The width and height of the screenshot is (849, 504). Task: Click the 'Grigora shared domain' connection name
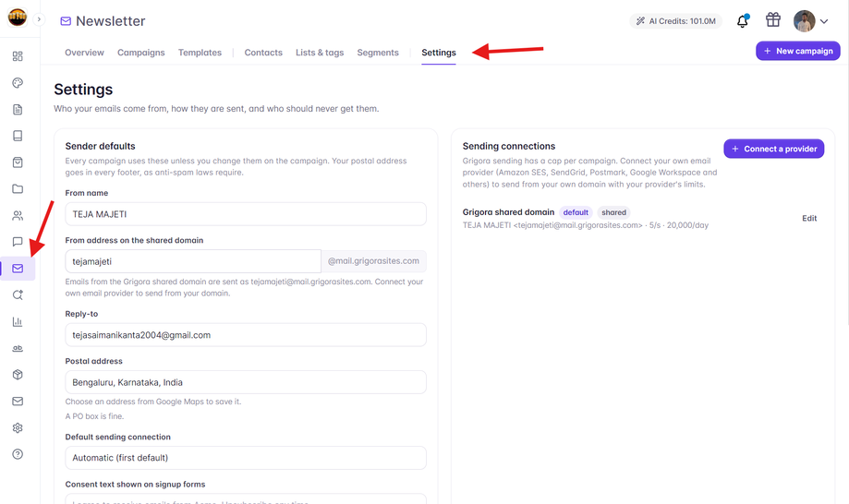tap(508, 212)
